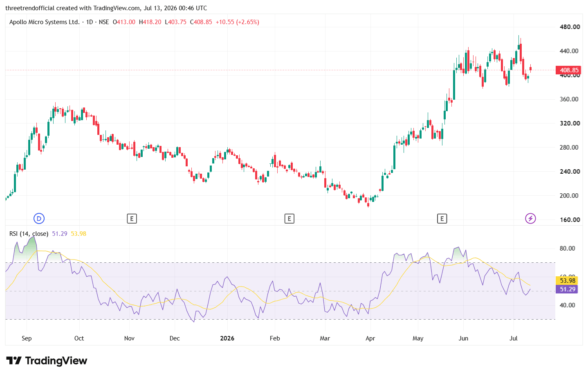
Task: Click the "RSI (14, close)" indicator label
Action: 29,234
